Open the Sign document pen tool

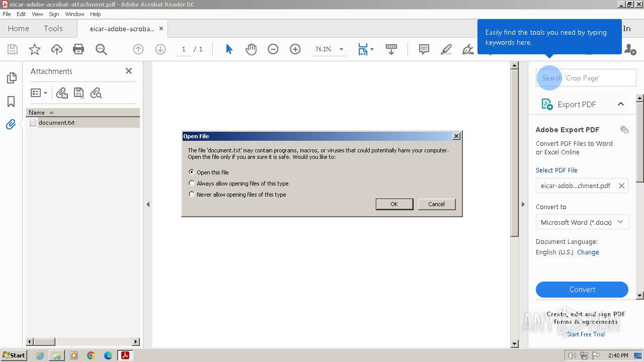(468, 49)
